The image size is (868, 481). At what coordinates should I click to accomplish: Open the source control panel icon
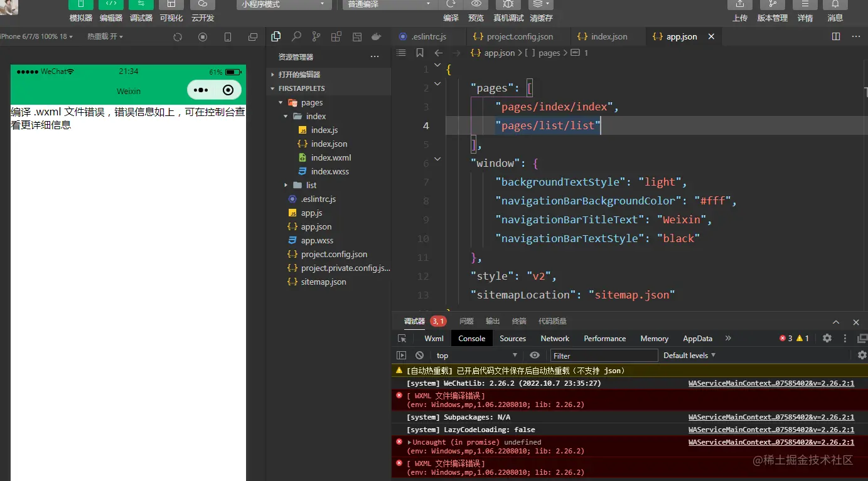point(316,37)
